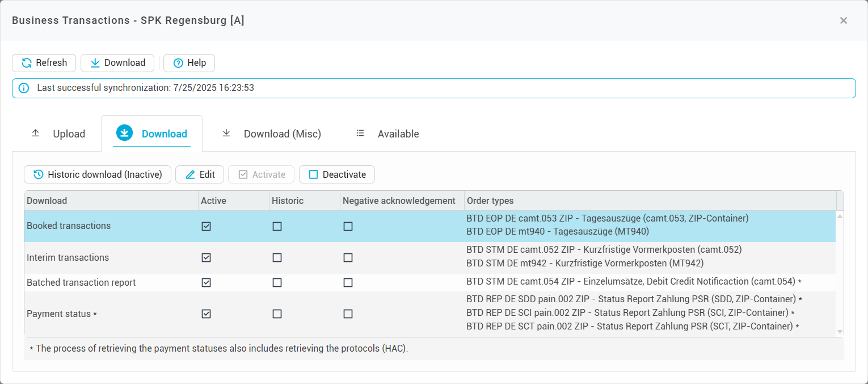This screenshot has width=868, height=384.
Task: Open the Available tab
Action: coord(387,134)
